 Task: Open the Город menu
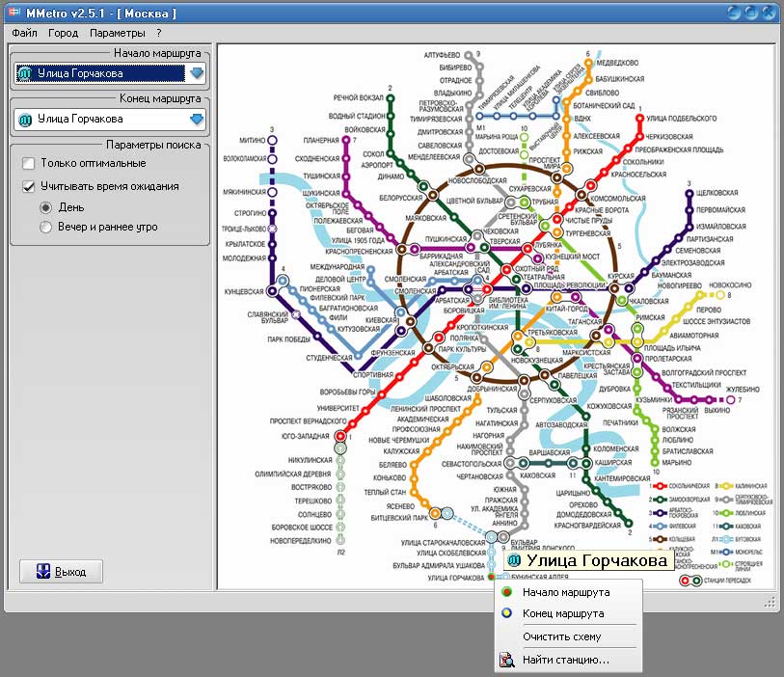(63, 33)
